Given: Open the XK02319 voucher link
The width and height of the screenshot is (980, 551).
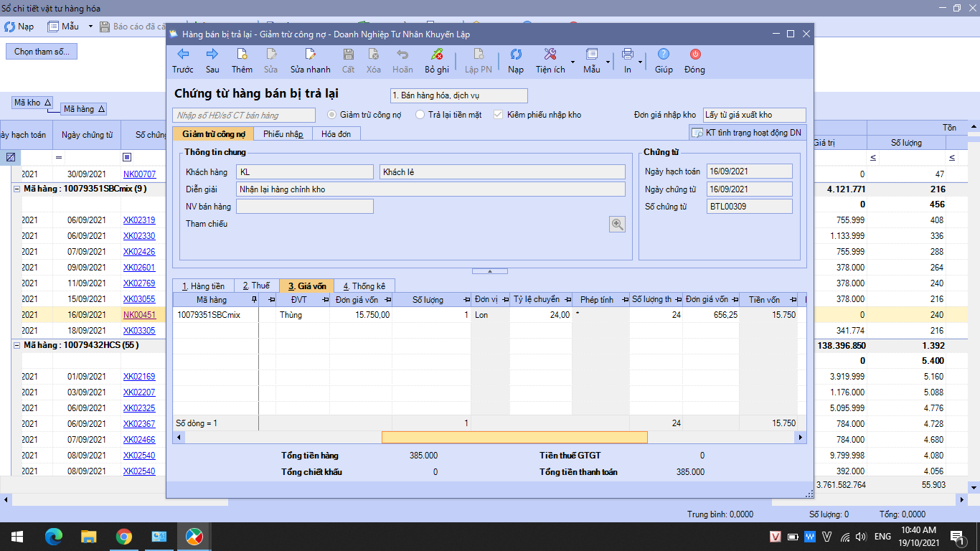Looking at the screenshot, I should tap(139, 220).
